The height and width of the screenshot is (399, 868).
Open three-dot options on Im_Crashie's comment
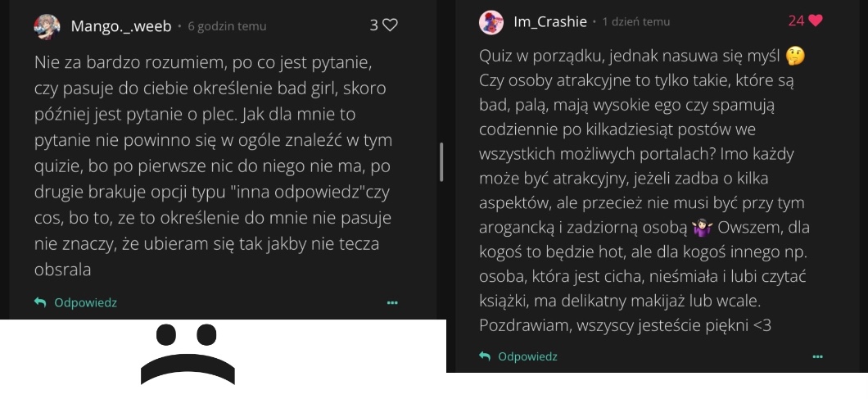coord(817,356)
